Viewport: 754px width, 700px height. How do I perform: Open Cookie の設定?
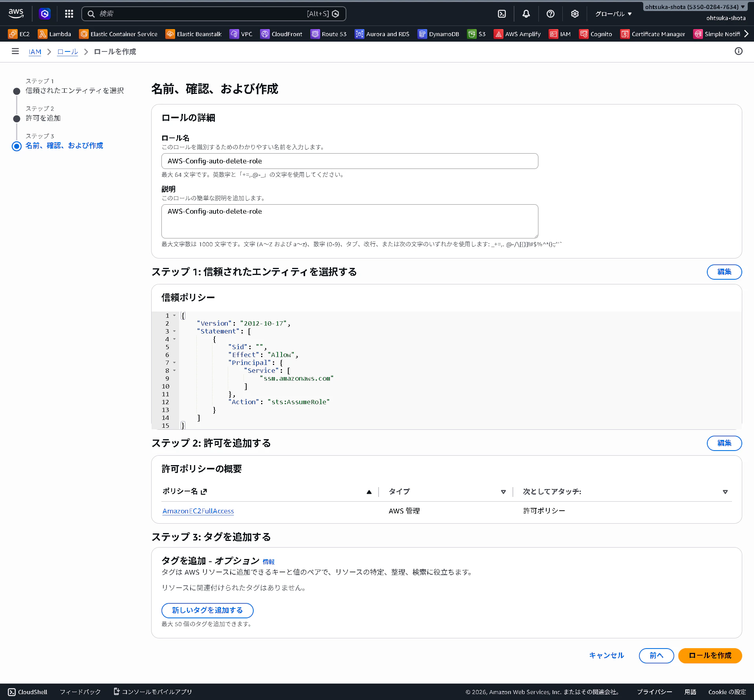pos(727,692)
